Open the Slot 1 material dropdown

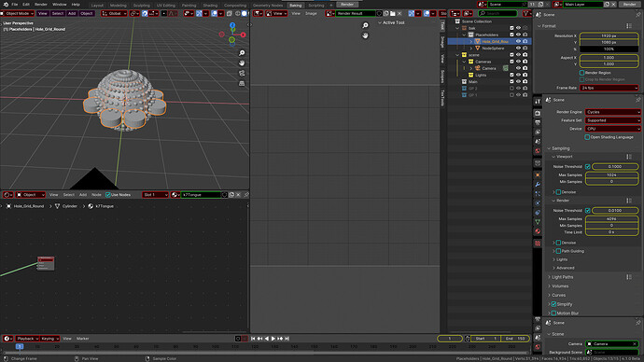tap(155, 195)
